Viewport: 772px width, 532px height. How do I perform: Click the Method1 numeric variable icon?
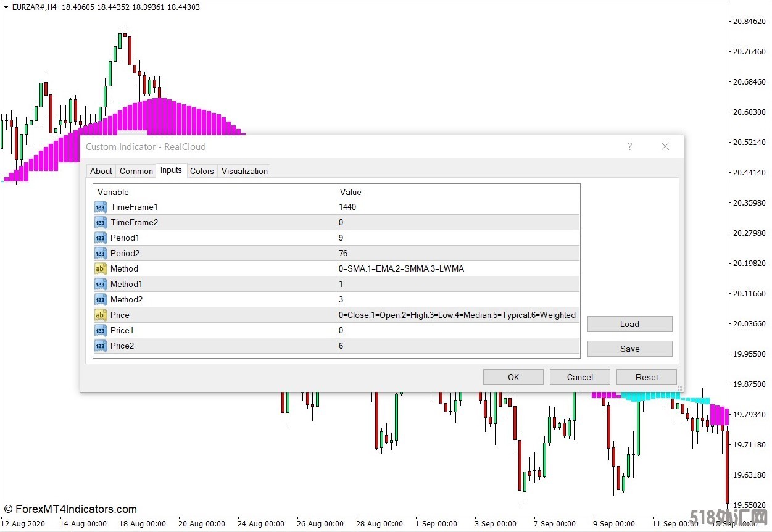pyautogui.click(x=101, y=284)
